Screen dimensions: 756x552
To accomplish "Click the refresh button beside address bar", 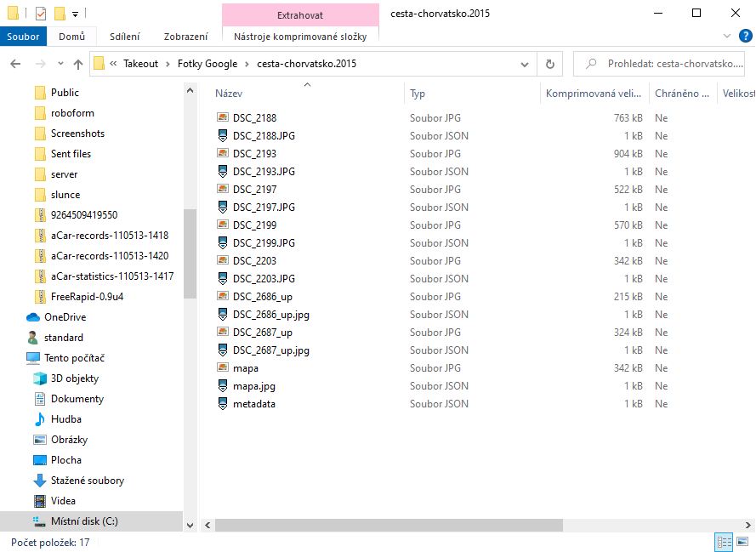I will click(550, 64).
